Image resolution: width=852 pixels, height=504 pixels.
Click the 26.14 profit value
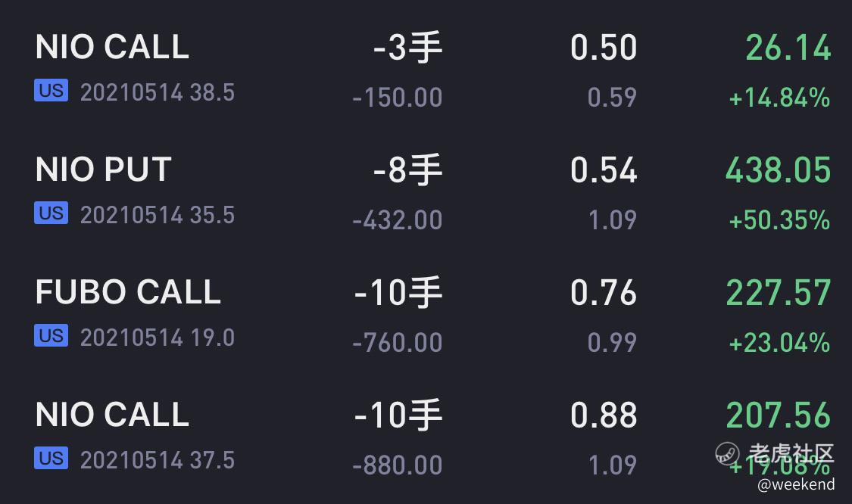click(788, 47)
